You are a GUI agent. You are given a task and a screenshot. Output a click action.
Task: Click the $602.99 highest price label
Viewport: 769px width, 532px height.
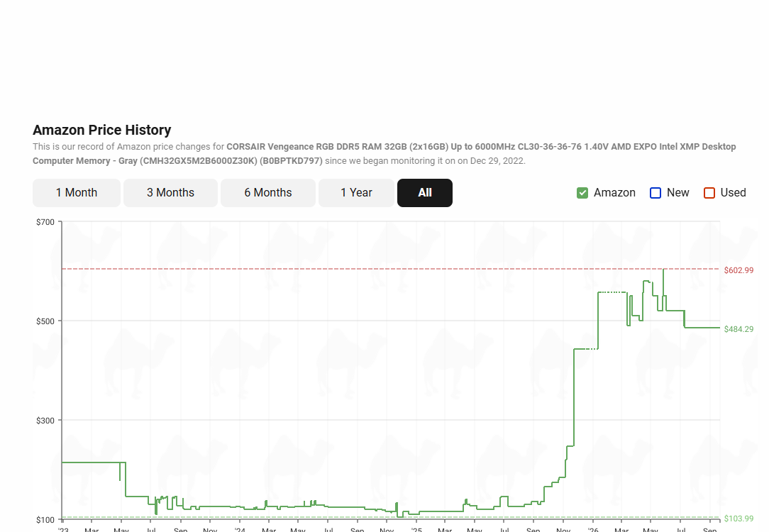click(x=738, y=270)
